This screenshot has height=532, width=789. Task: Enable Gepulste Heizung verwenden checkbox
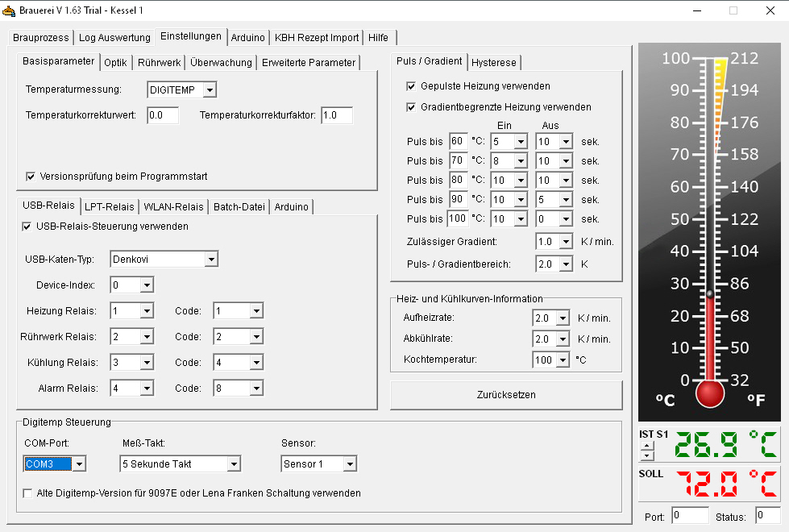point(412,86)
